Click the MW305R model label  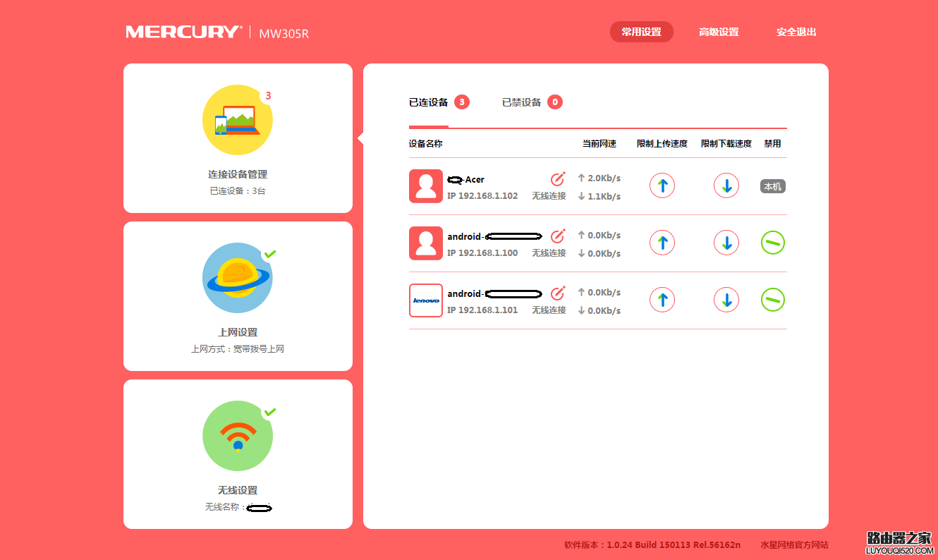coord(284,33)
